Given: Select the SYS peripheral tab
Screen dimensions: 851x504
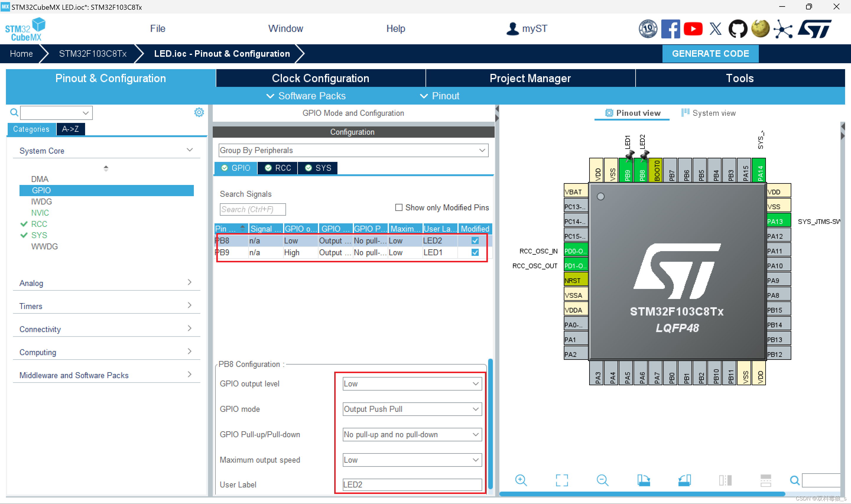Looking at the screenshot, I should click(318, 168).
